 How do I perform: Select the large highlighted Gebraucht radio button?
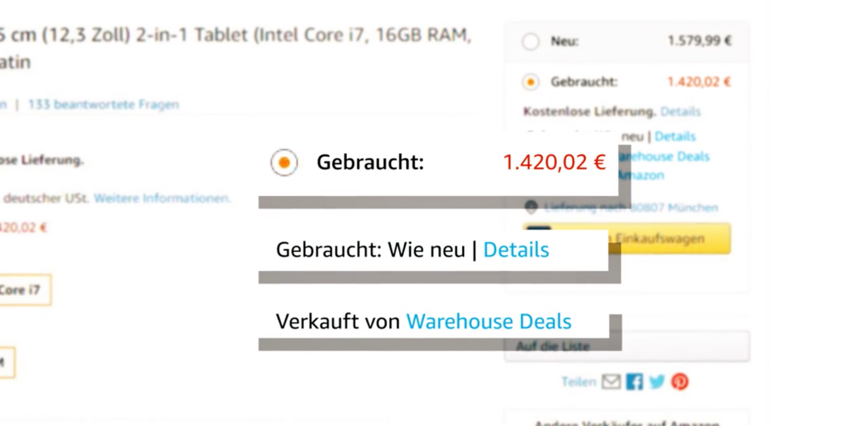pos(284,163)
